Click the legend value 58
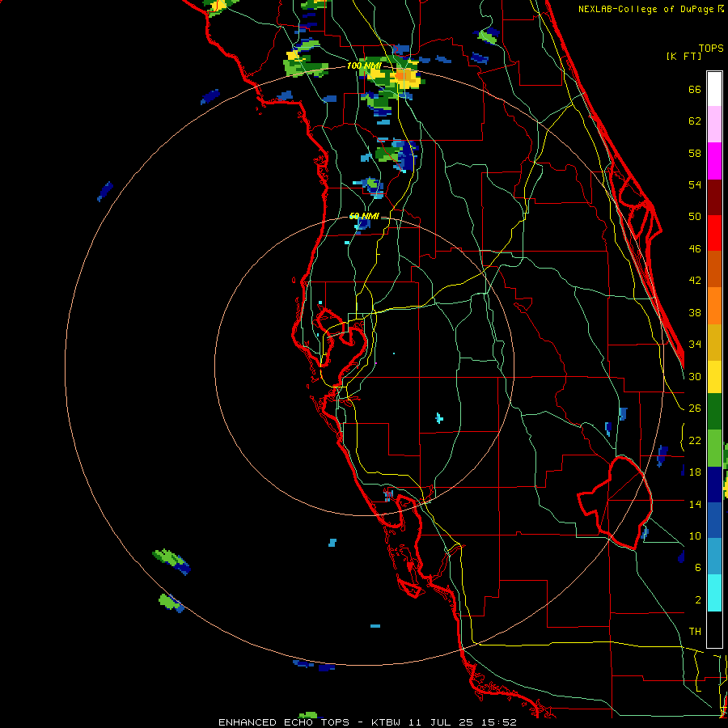 click(695, 153)
